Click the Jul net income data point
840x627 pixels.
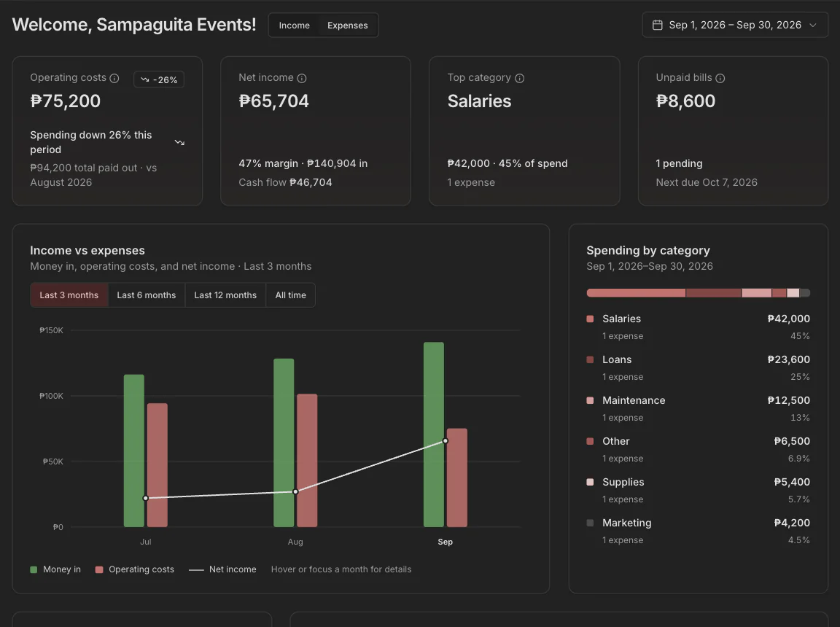tap(146, 498)
